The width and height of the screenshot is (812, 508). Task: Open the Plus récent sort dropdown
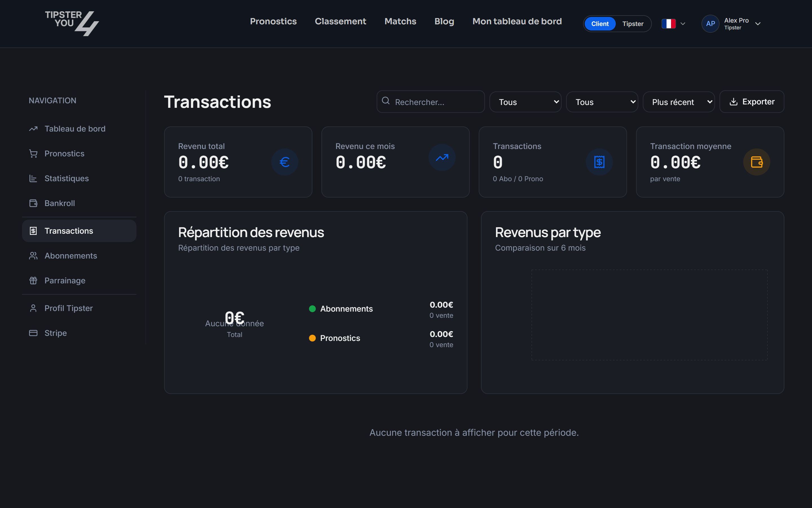(678, 102)
